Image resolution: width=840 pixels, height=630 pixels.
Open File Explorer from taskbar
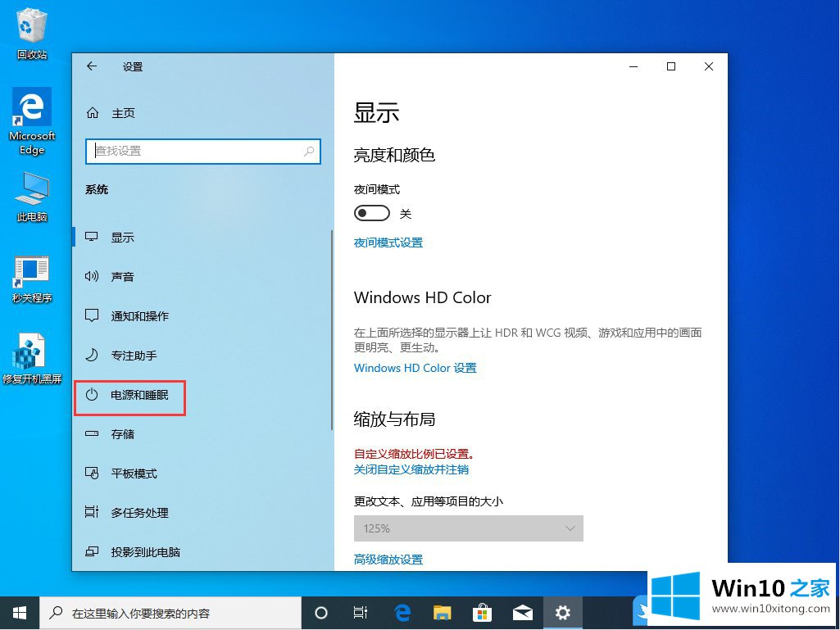(x=443, y=613)
